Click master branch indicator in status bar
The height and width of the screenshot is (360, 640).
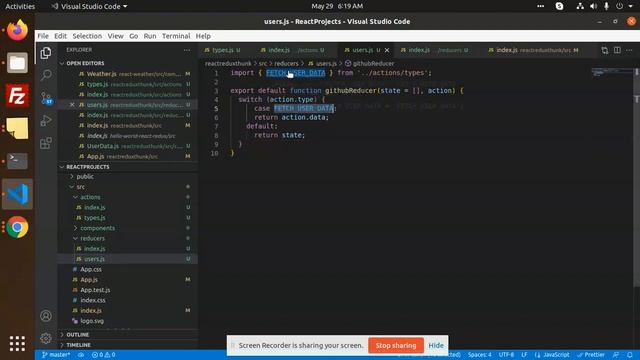tap(56, 355)
